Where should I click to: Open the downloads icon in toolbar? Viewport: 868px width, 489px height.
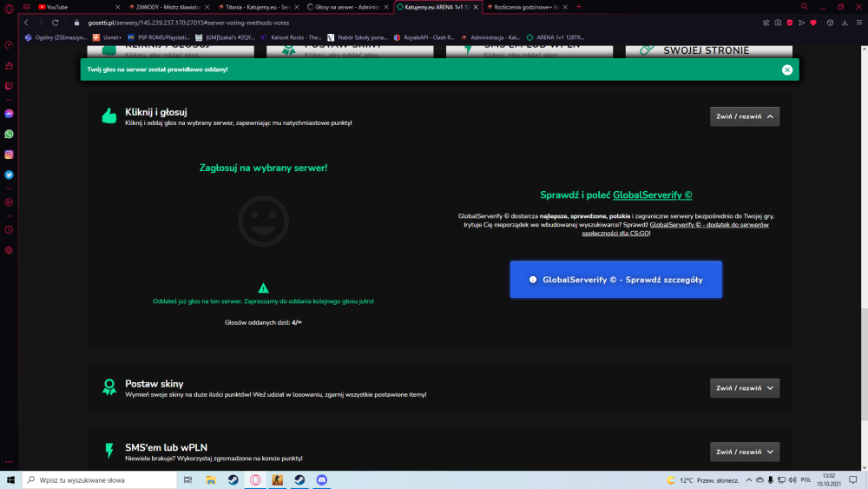tap(845, 23)
